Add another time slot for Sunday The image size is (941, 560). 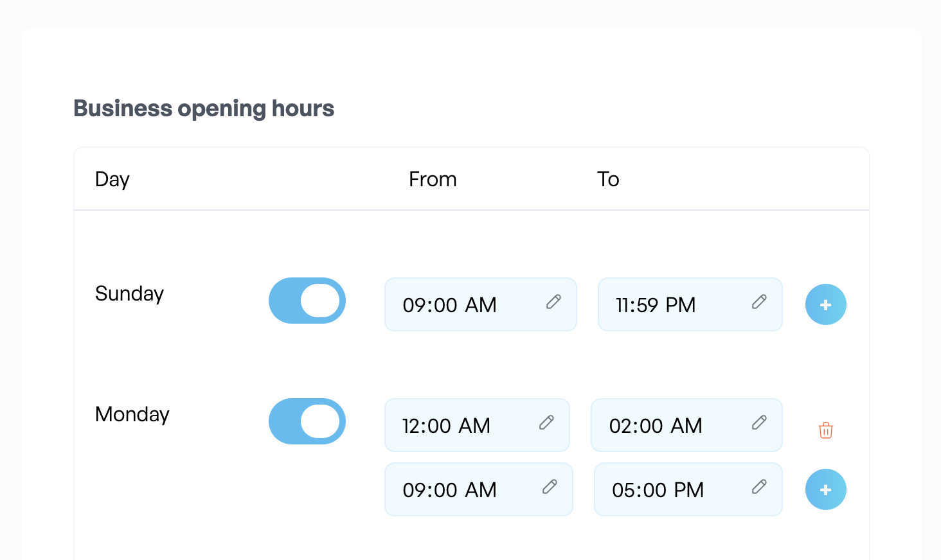826,304
